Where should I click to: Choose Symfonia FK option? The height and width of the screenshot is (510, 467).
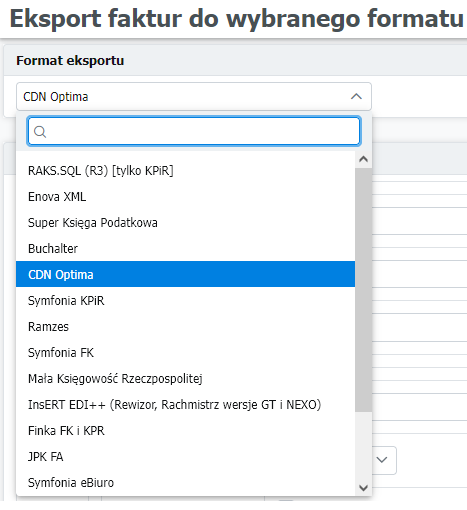(x=185, y=353)
